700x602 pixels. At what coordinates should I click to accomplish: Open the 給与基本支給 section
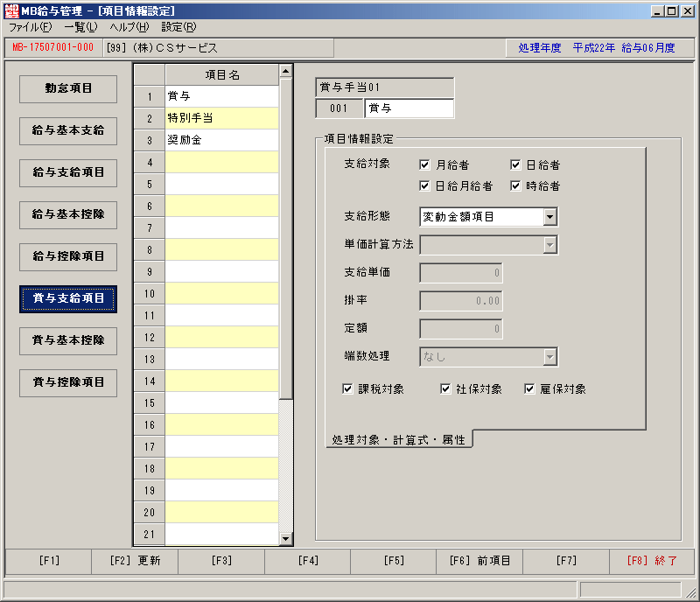coord(68,131)
